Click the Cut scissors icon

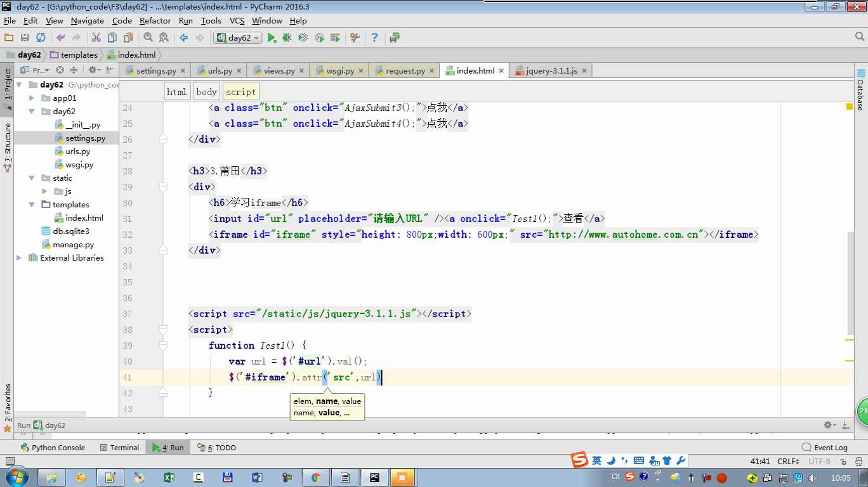click(x=96, y=38)
